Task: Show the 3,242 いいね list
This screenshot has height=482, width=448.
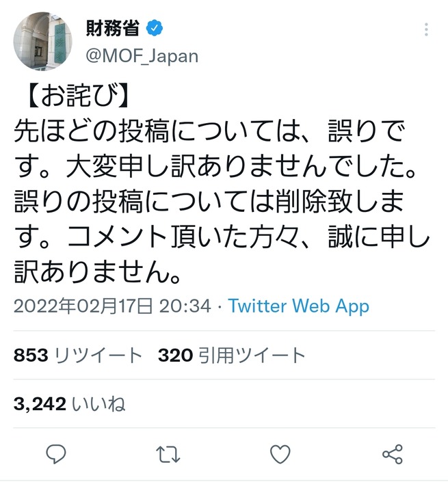Action: [x=70, y=404]
